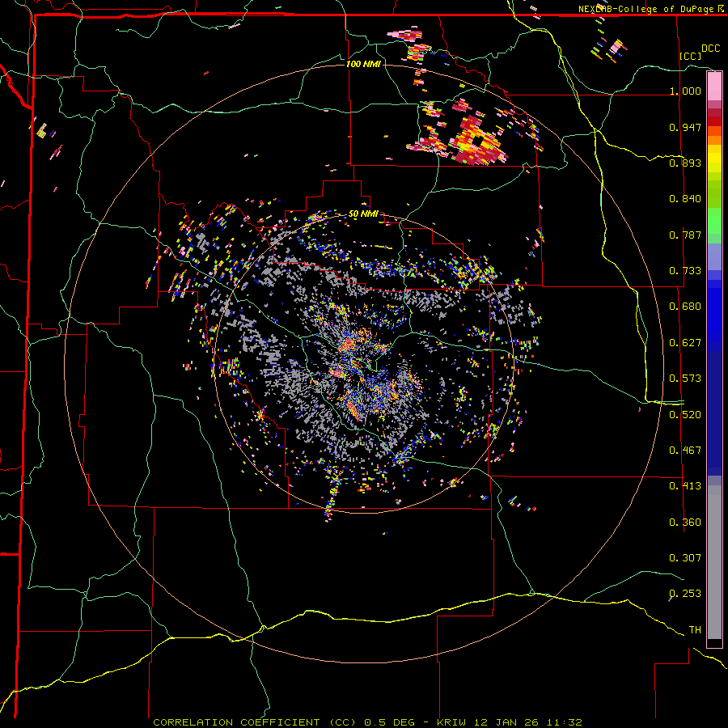Click the large red-yellow echo cluster northeast
Screen dimensions: 728x728
(x=478, y=140)
